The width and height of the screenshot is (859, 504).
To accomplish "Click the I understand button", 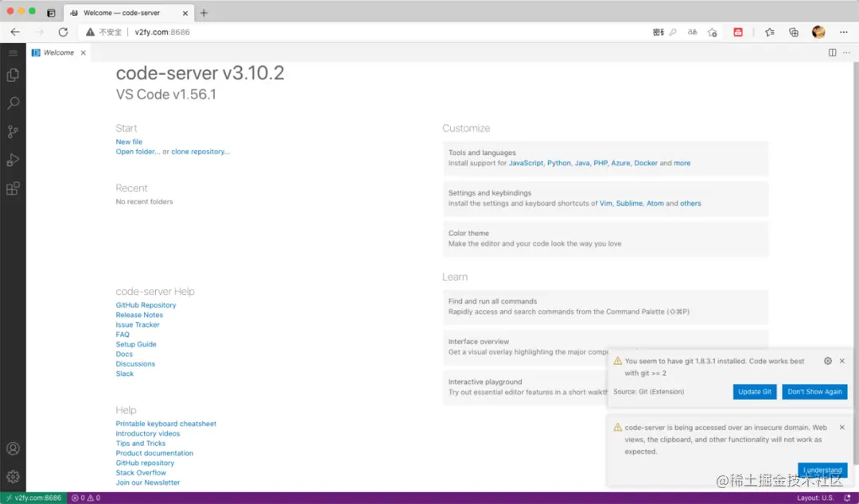I will (x=822, y=470).
